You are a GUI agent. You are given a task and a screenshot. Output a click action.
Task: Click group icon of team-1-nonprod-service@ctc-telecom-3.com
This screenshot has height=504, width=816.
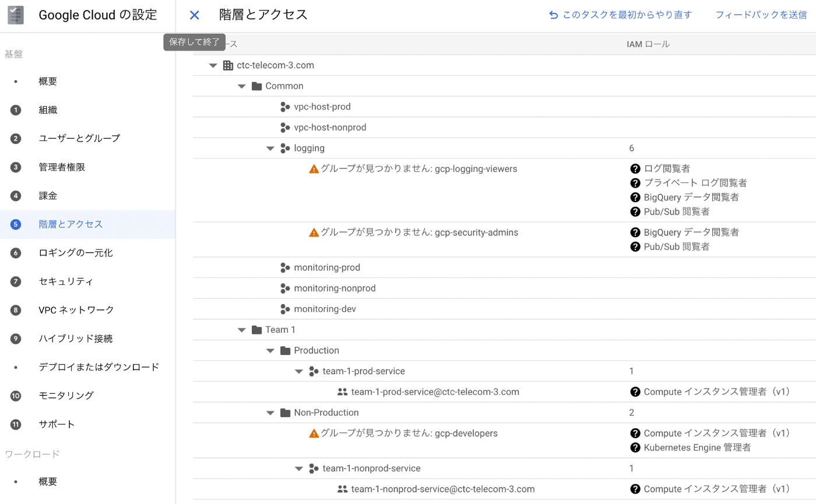[342, 489]
